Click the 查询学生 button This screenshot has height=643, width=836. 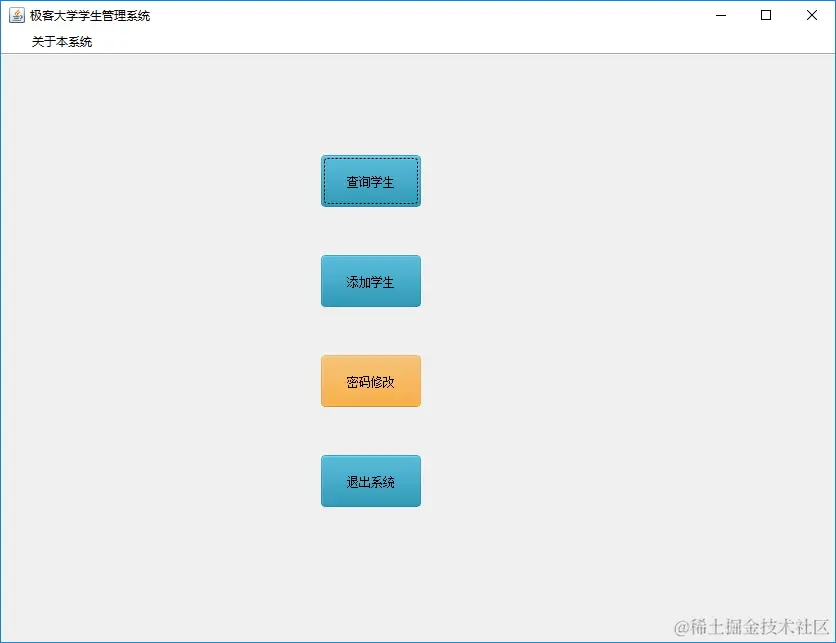pyautogui.click(x=371, y=181)
